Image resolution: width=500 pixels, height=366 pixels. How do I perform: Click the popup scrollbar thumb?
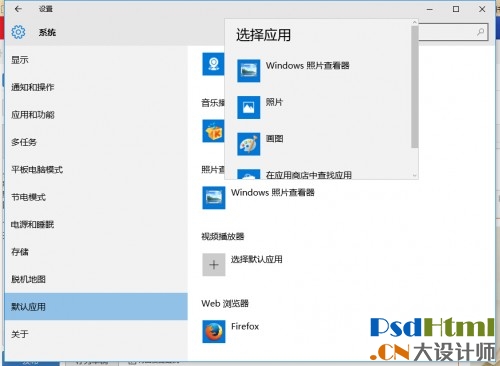(415, 87)
